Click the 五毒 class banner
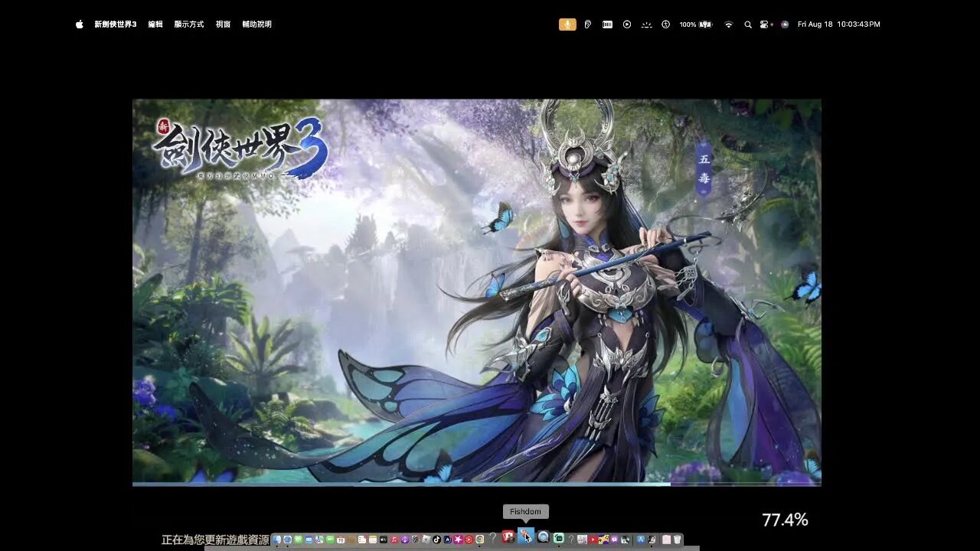 coord(704,168)
